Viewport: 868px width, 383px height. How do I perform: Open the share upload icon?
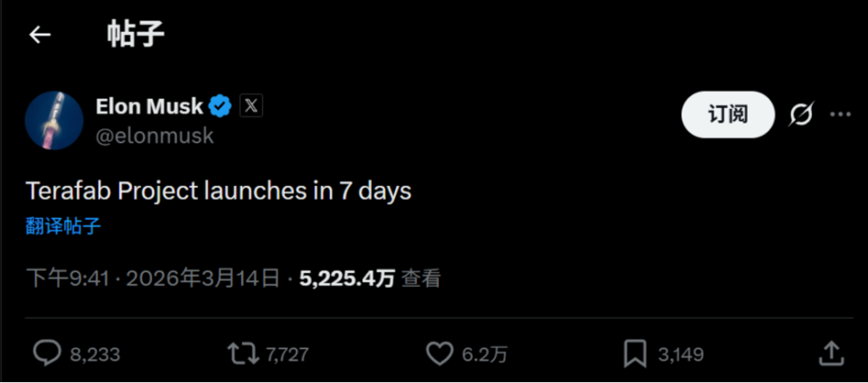tap(831, 353)
